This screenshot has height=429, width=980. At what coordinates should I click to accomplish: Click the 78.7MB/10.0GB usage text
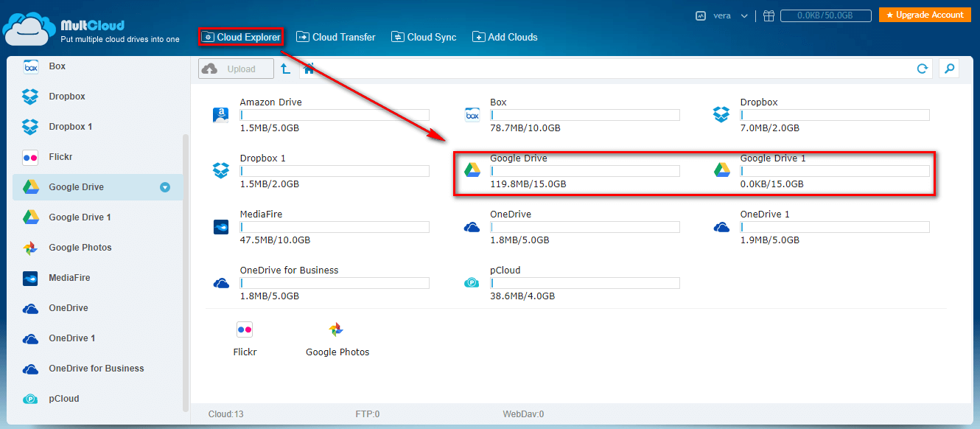click(525, 128)
